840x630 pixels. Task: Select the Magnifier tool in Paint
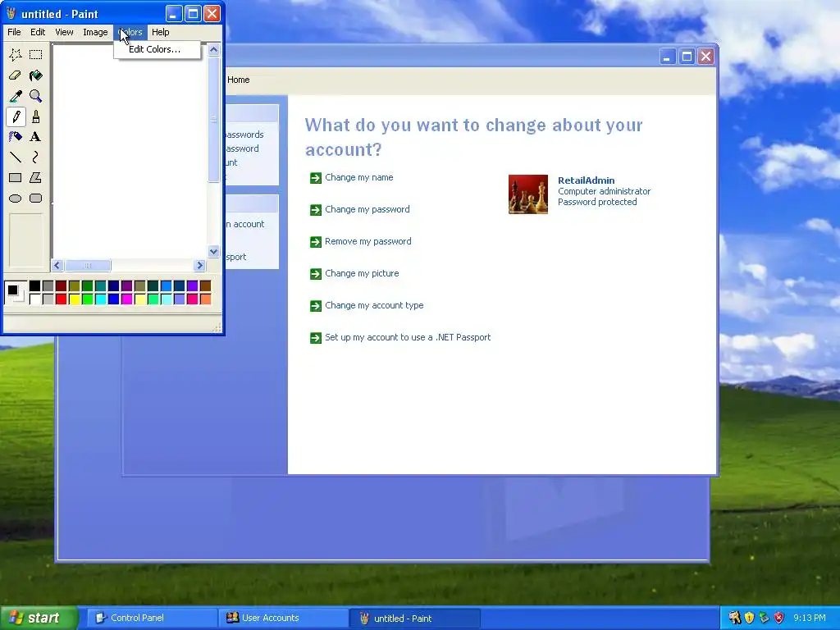point(36,96)
